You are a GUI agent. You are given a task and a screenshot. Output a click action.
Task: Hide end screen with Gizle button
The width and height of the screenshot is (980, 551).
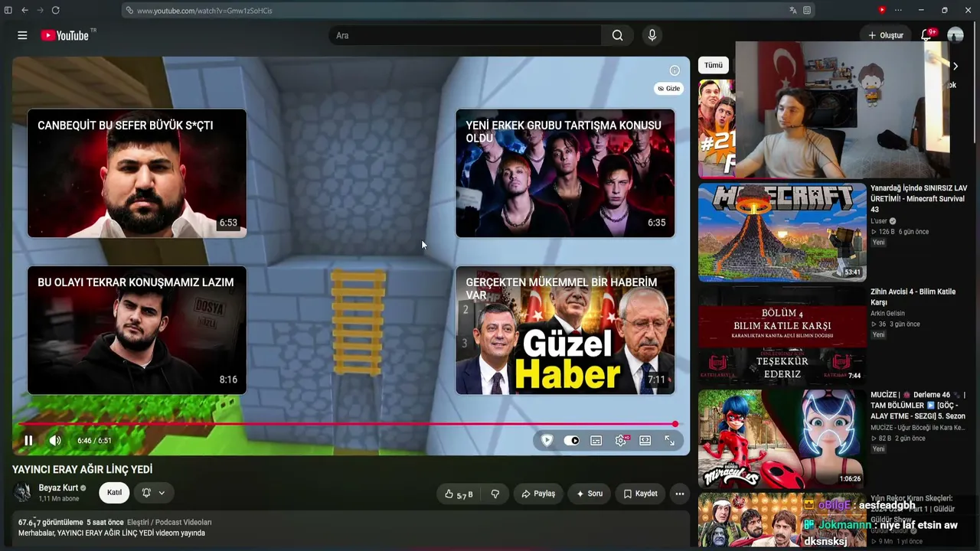coord(669,89)
